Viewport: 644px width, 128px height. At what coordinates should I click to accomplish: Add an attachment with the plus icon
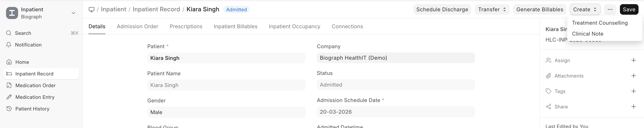point(633,76)
